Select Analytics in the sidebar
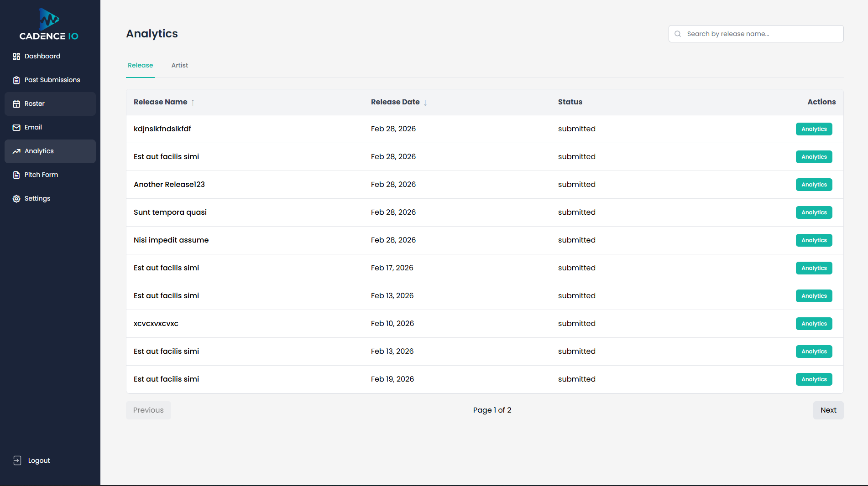This screenshot has width=868, height=486. coord(50,151)
